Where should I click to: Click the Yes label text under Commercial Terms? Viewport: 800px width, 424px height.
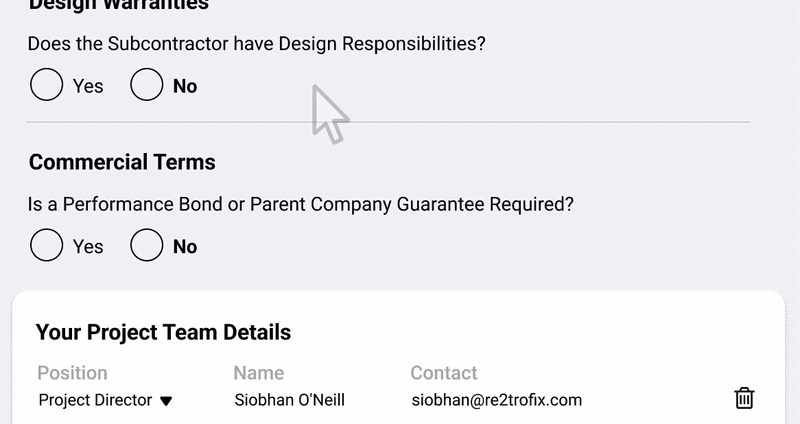pyautogui.click(x=88, y=246)
